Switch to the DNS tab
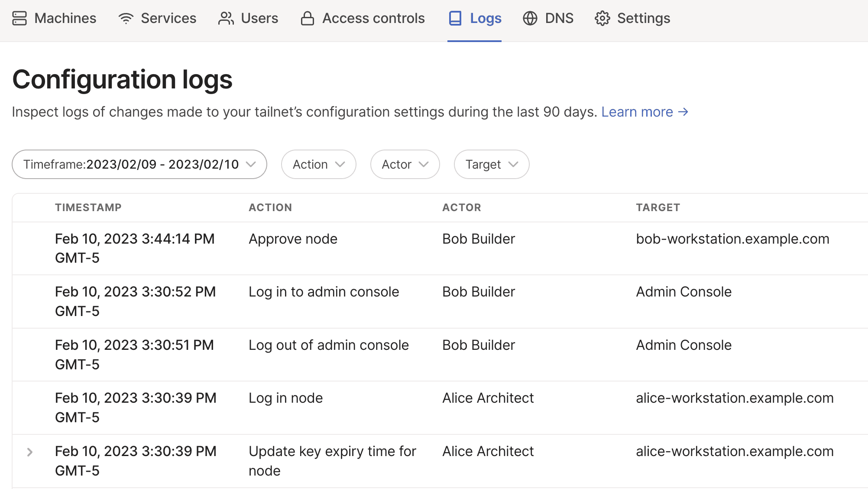The width and height of the screenshot is (868, 489). point(559,18)
